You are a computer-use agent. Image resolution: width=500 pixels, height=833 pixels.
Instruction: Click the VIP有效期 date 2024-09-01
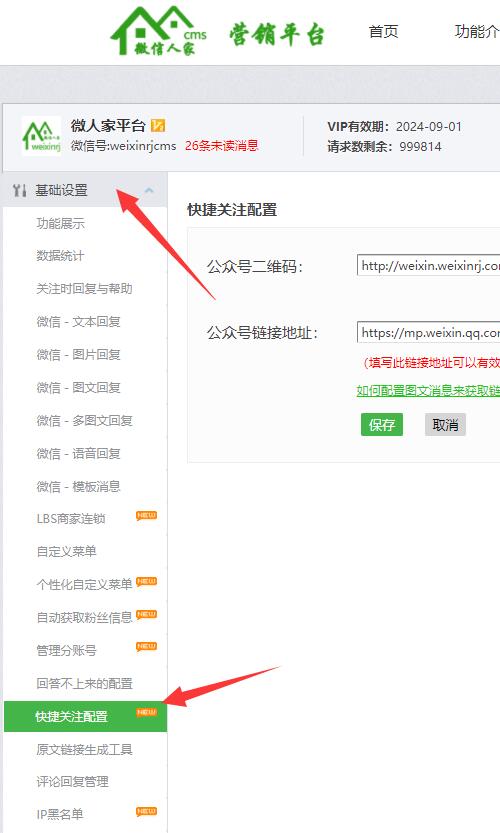tap(429, 126)
